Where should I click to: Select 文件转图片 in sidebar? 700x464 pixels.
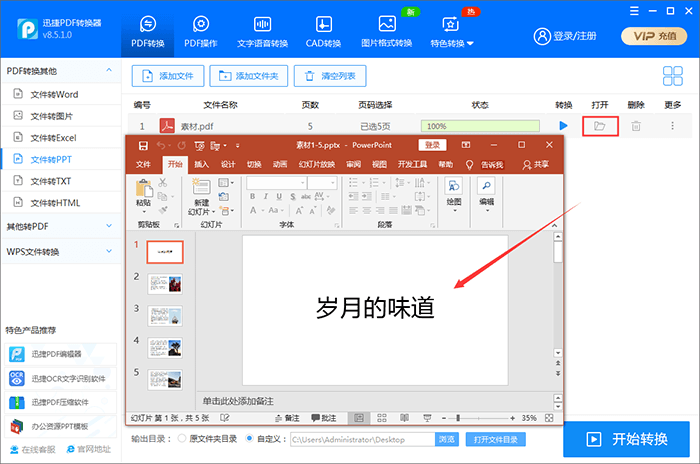61,116
